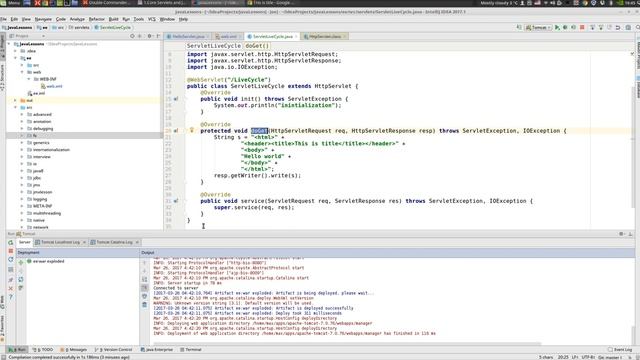This screenshot has width=640, height=360.
Task: Open the VCS menu
Action: (152, 19)
